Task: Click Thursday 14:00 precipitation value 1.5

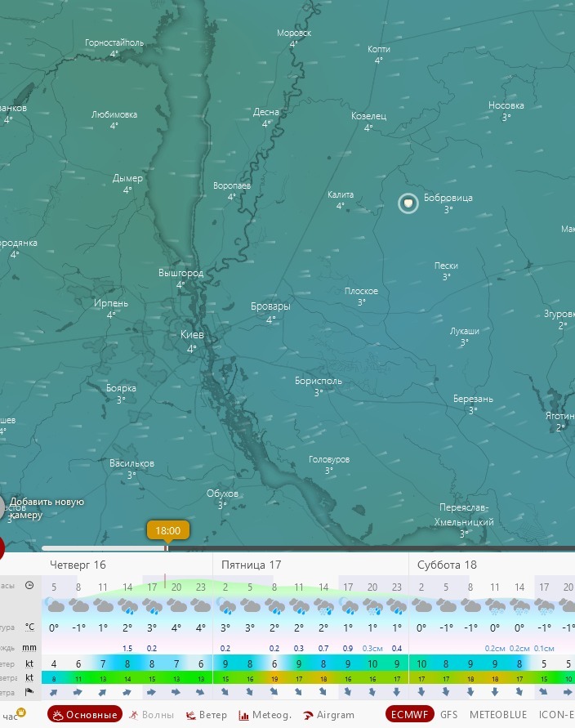Action: (127, 648)
